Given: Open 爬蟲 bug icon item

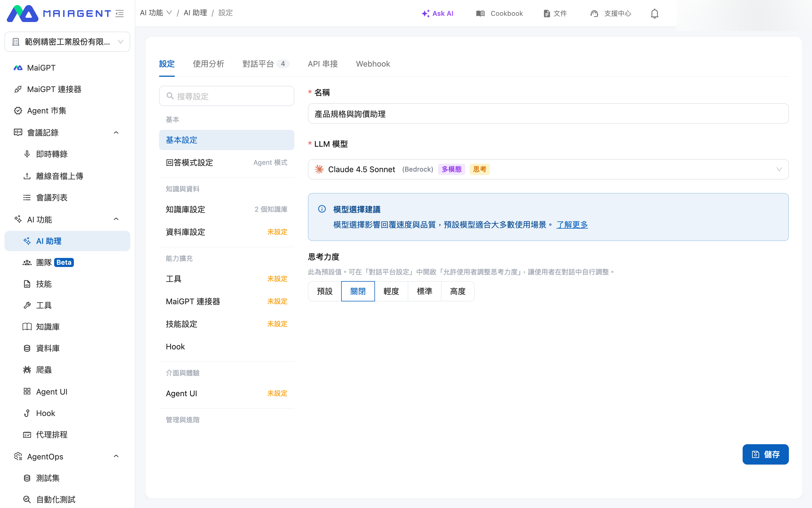Looking at the screenshot, I should pyautogui.click(x=67, y=370).
